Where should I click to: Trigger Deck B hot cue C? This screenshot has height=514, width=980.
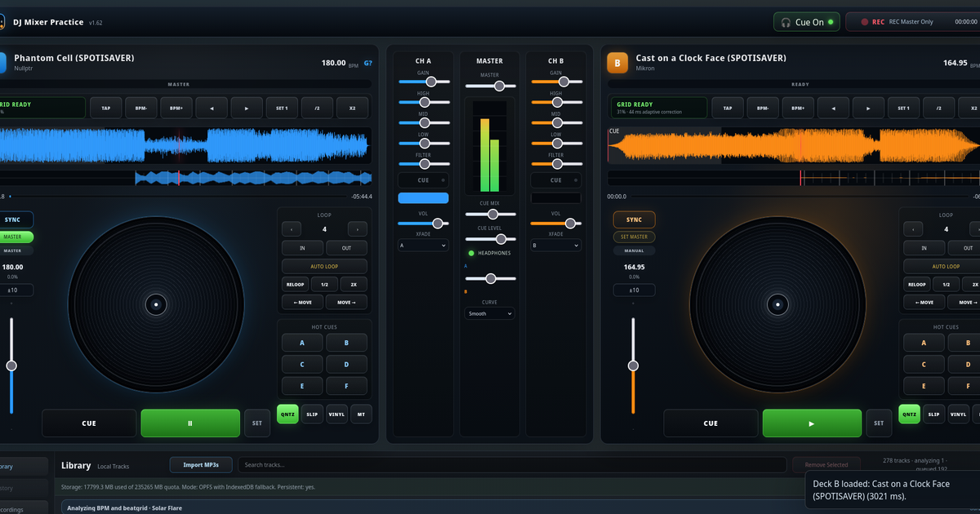tap(924, 365)
